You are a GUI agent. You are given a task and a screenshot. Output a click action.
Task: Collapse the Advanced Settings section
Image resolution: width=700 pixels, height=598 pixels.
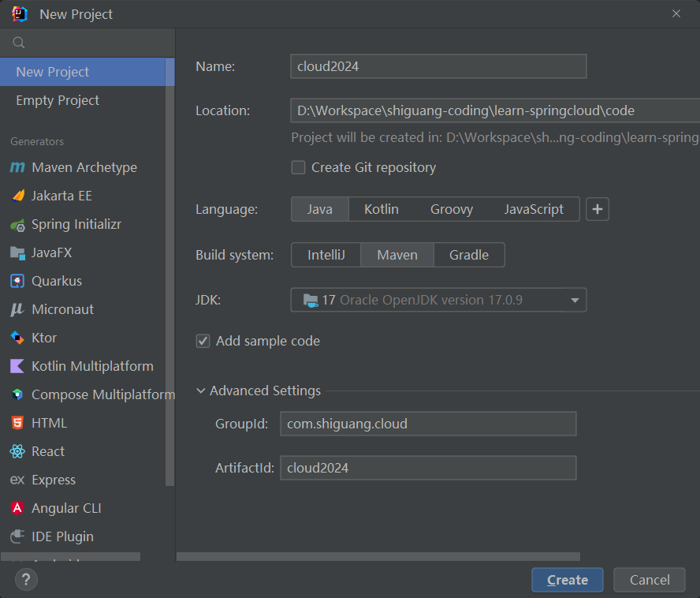pyautogui.click(x=201, y=391)
